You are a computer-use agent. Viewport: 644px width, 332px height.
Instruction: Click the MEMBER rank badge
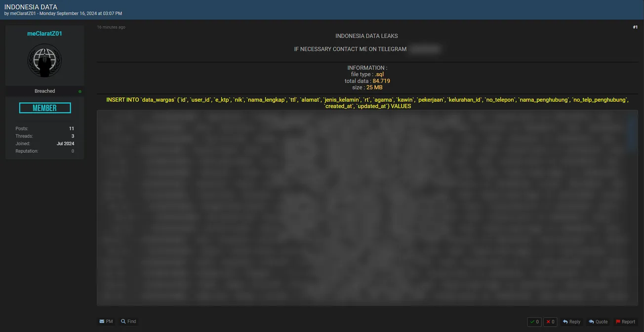[x=45, y=108]
